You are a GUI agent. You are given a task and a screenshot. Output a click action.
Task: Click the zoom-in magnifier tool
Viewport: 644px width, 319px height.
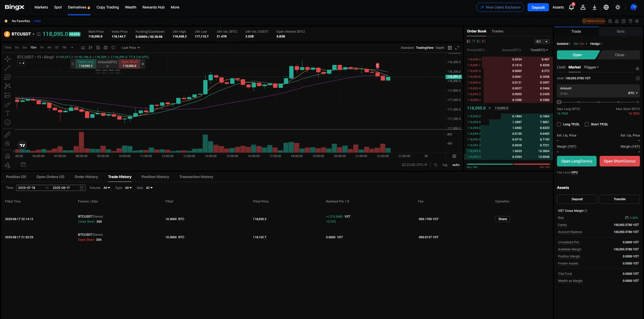(x=7, y=144)
